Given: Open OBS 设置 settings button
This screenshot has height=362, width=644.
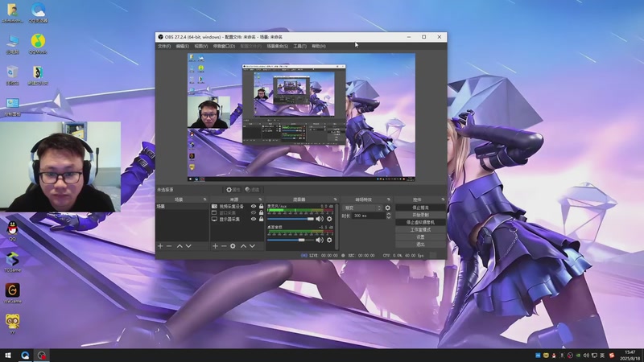Looking at the screenshot, I should pos(420,237).
